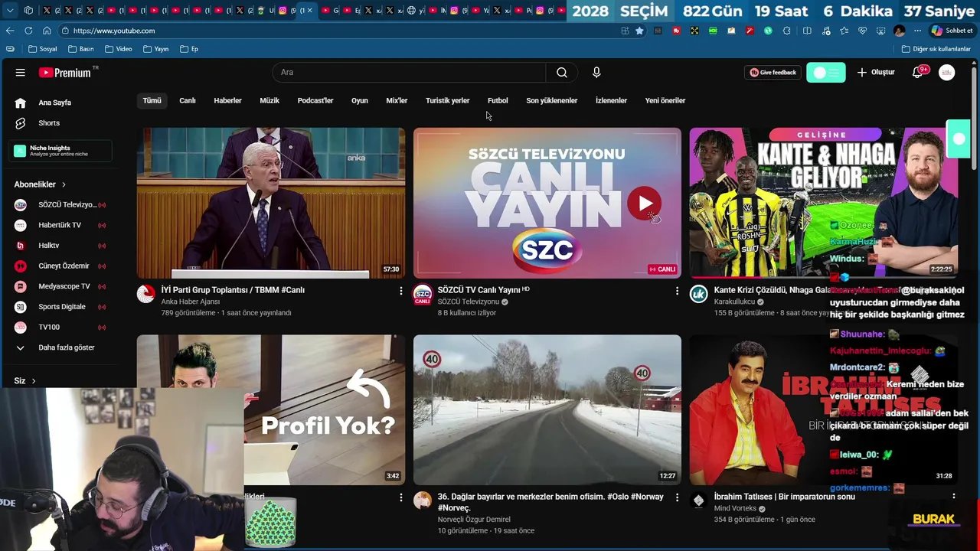Open the Norway snowy road video thumbnail

click(547, 409)
